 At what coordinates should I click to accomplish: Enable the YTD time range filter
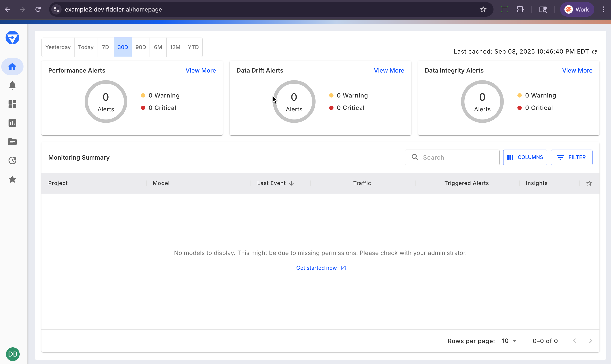193,47
